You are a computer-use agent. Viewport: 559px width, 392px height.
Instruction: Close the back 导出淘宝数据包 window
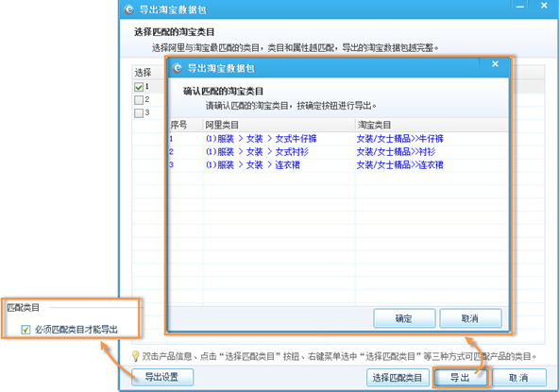[x=544, y=6]
